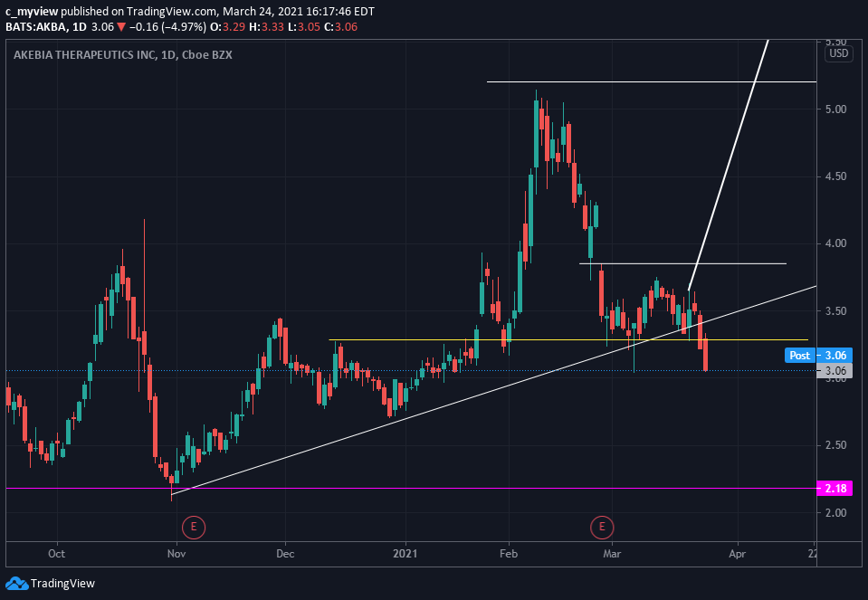The width and height of the screenshot is (868, 600).
Task: Click the 2.50 price axis label
Action: click(x=835, y=445)
